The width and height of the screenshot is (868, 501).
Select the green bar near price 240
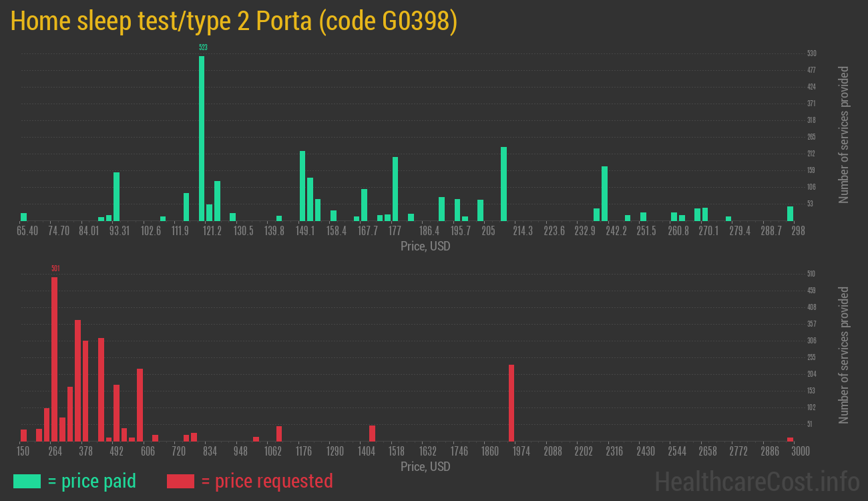tap(605, 194)
